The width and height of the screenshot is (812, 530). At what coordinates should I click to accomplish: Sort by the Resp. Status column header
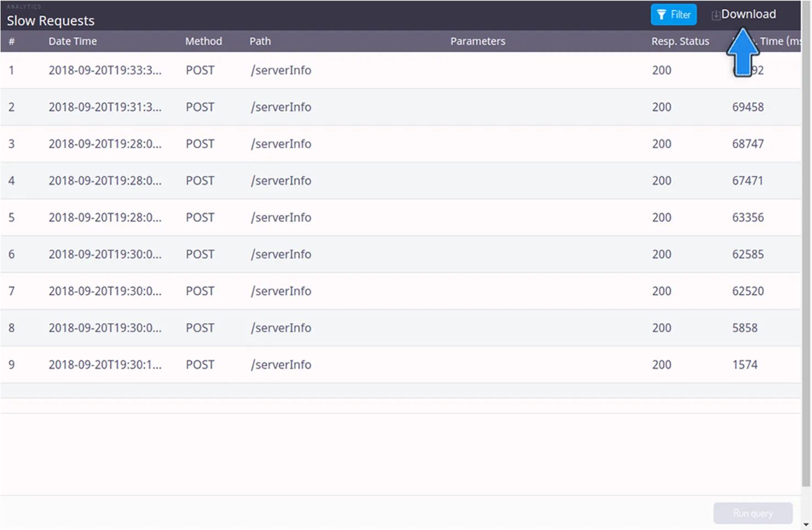[x=680, y=41]
